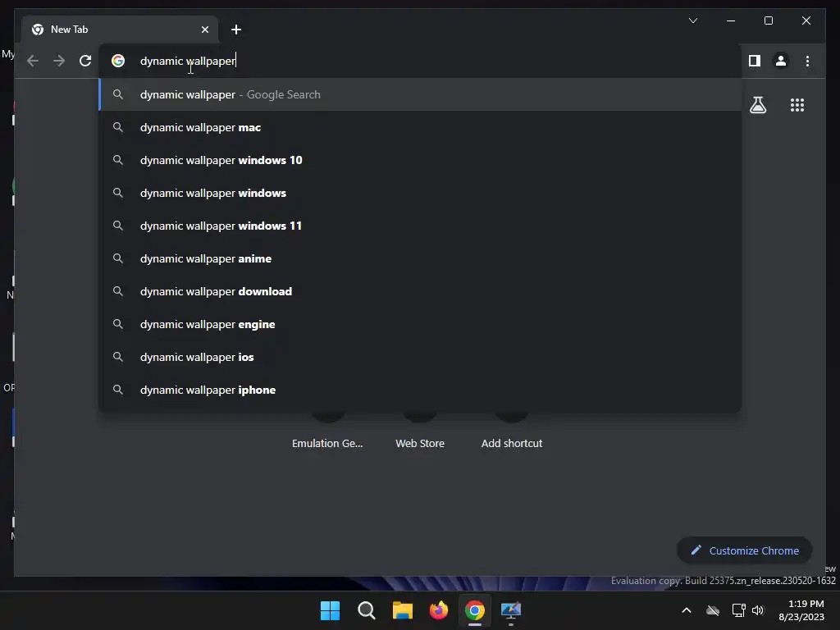Open File Explorer from taskbar

tap(402, 610)
